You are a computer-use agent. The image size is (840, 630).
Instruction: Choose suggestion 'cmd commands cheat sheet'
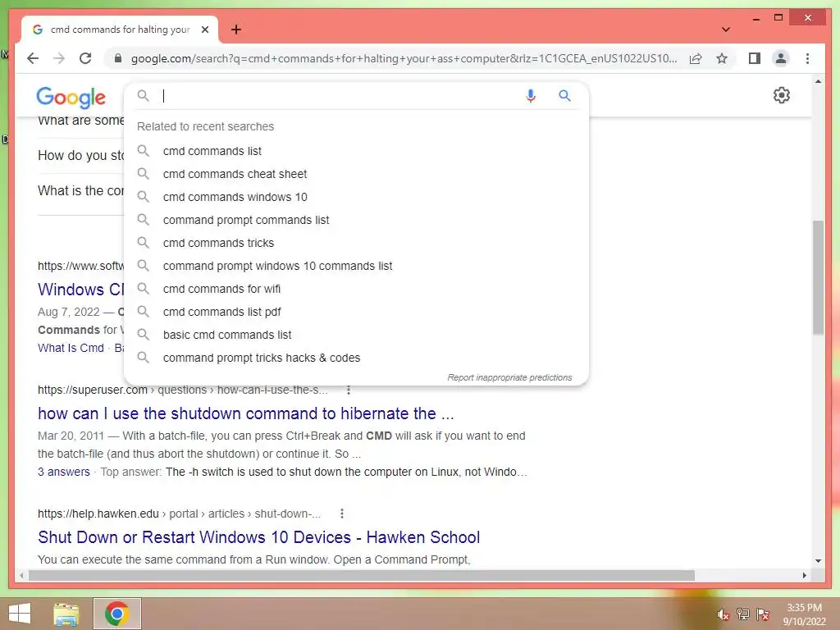click(356, 174)
